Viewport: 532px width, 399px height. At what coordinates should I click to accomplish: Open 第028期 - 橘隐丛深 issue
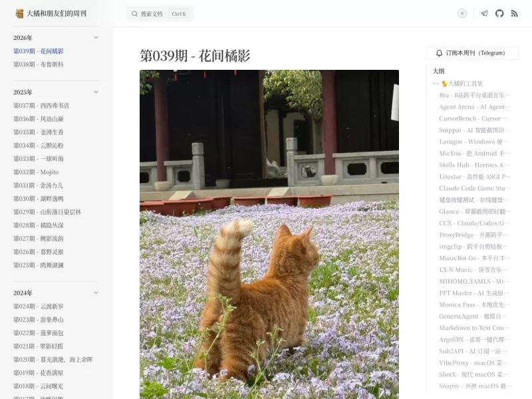click(x=39, y=225)
